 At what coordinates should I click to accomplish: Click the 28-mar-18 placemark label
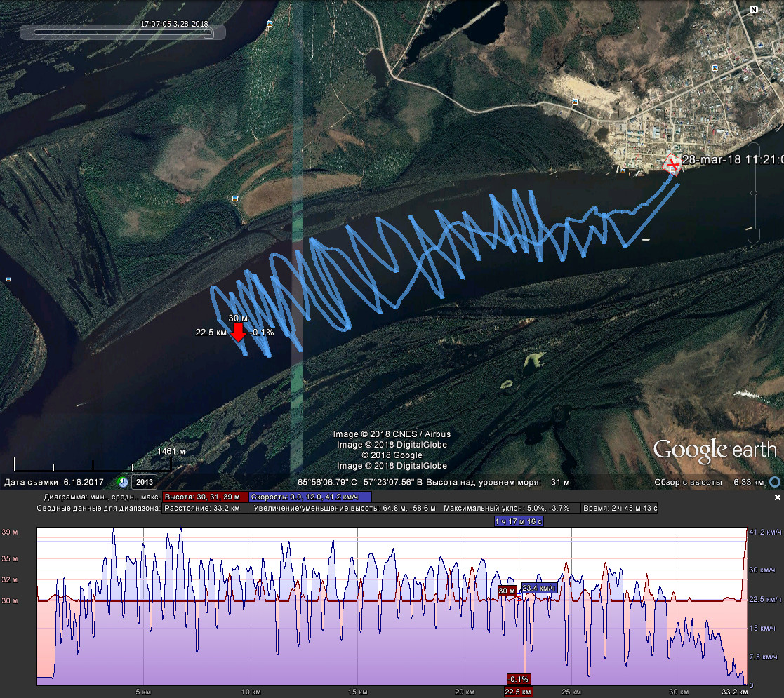pyautogui.click(x=731, y=160)
